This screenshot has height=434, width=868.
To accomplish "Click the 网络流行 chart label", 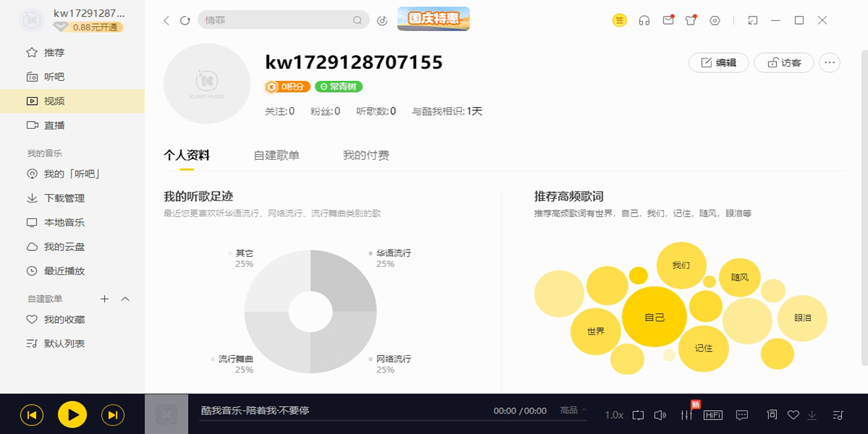I will coord(393,359).
